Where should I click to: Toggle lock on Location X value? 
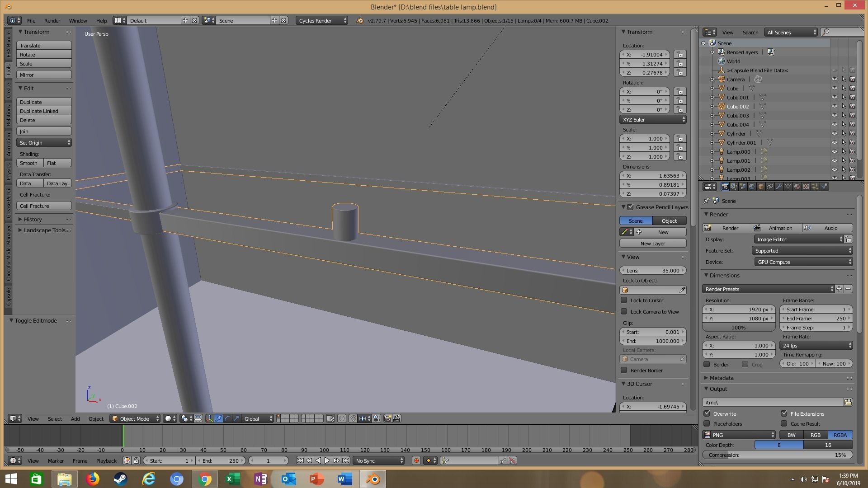(x=679, y=55)
